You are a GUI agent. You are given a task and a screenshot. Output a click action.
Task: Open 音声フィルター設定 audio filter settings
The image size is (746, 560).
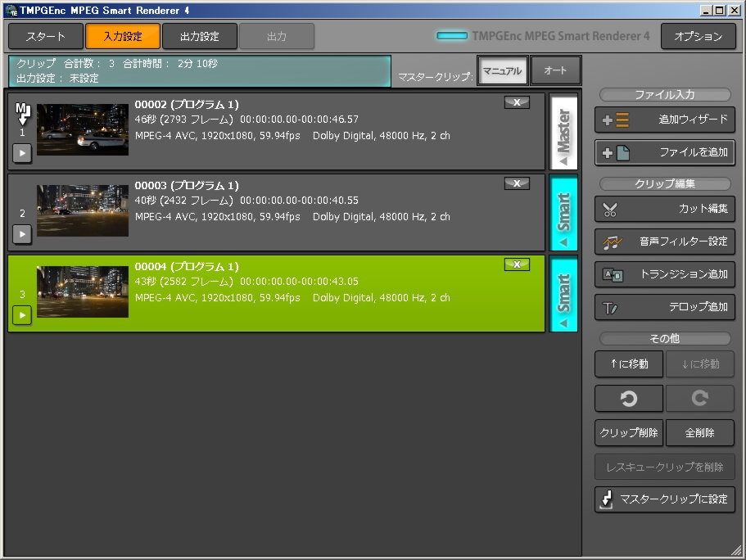click(664, 242)
